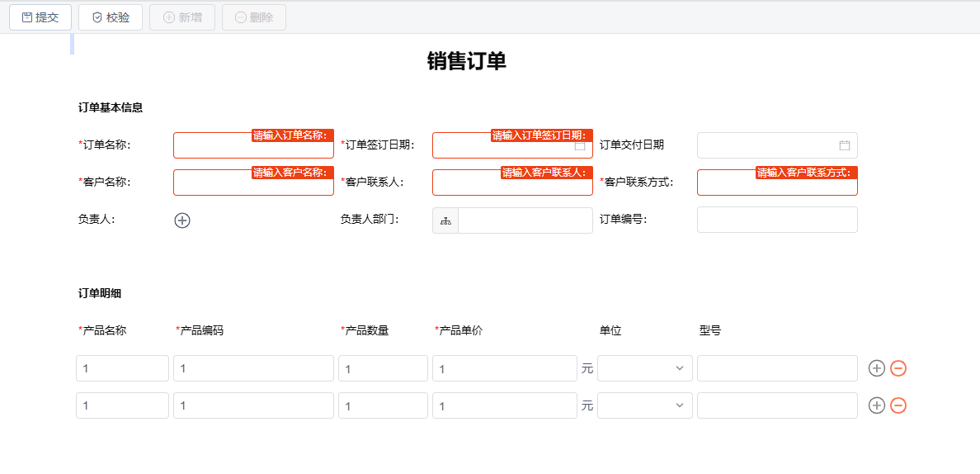Focus the 型号 field in first detail row

point(778,368)
